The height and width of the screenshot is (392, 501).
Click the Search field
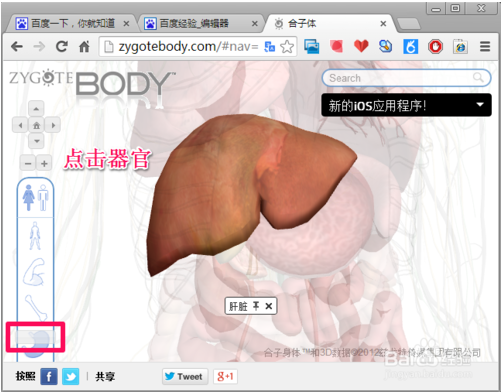click(x=406, y=78)
